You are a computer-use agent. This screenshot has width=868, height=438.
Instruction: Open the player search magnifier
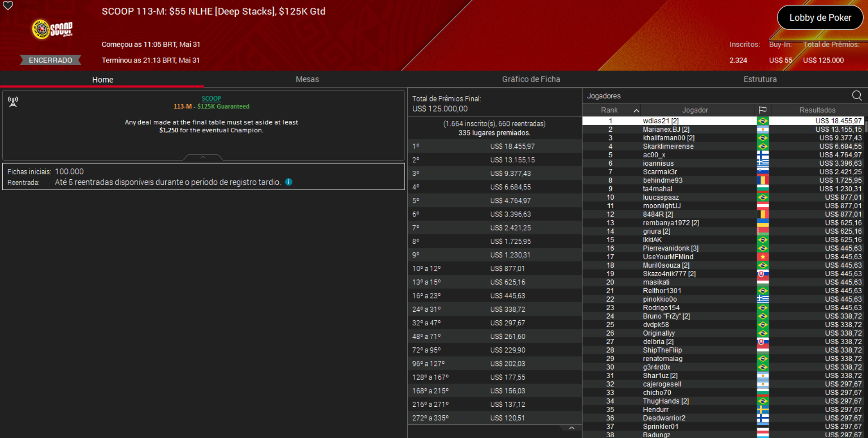tap(857, 96)
